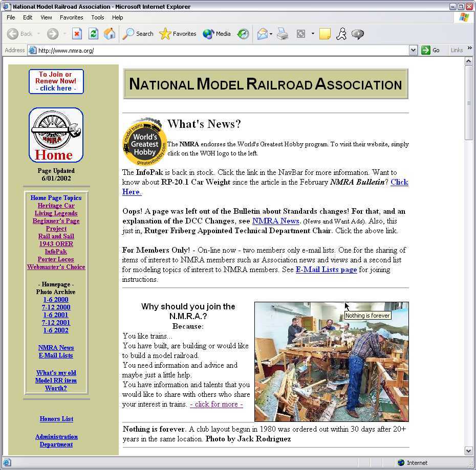Image resolution: width=476 pixels, height=470 pixels.
Task: Expand the Back button history dropdown
Action: [x=38, y=34]
